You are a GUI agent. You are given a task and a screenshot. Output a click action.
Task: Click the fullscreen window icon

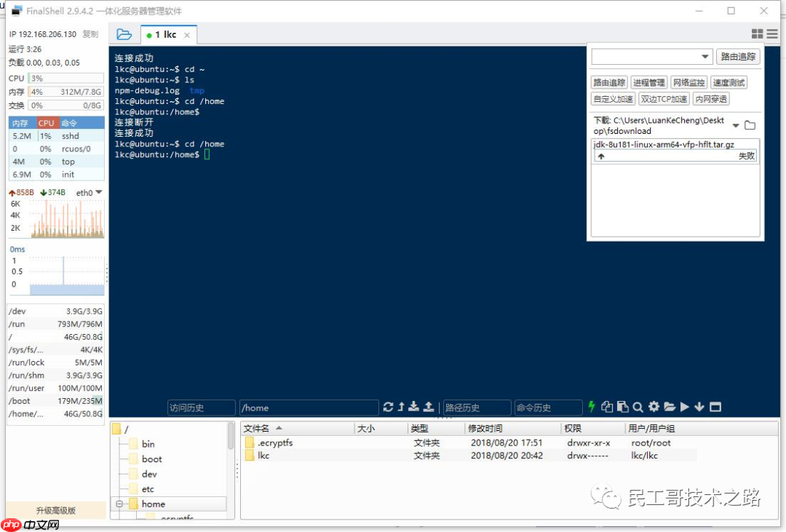click(715, 407)
